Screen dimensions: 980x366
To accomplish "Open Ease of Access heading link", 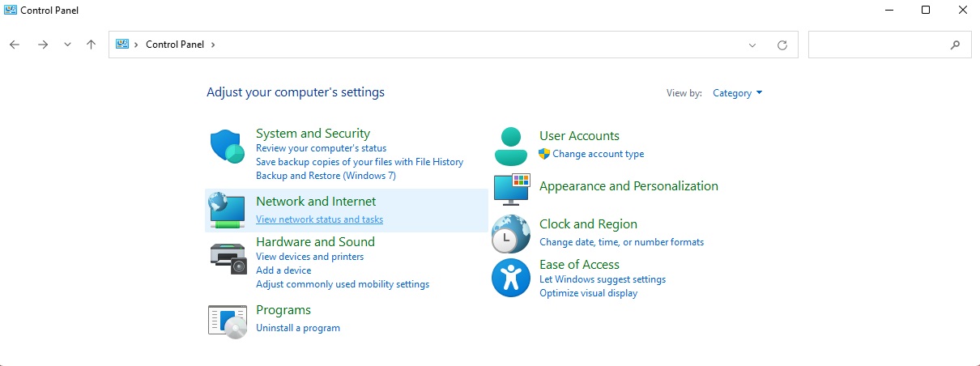I will click(x=579, y=265).
